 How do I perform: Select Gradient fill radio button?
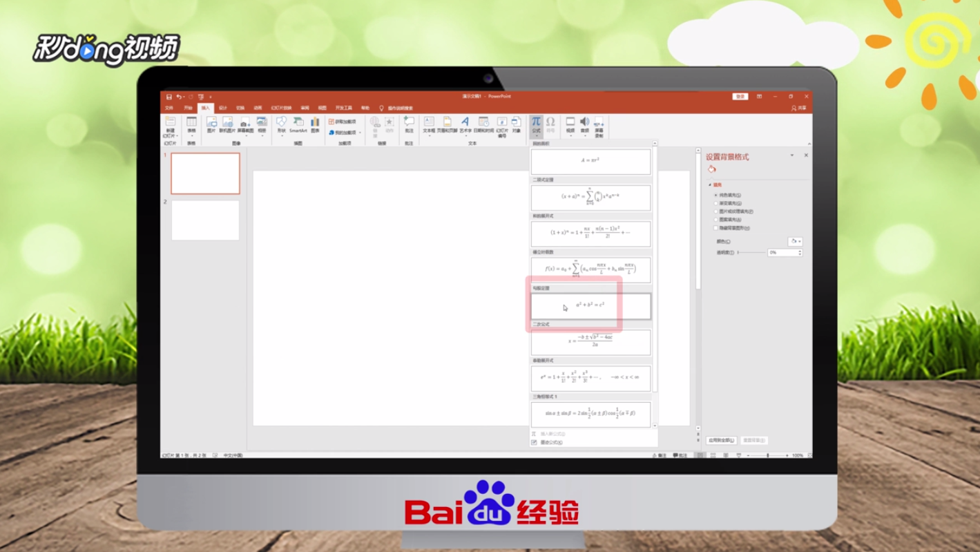click(x=716, y=204)
